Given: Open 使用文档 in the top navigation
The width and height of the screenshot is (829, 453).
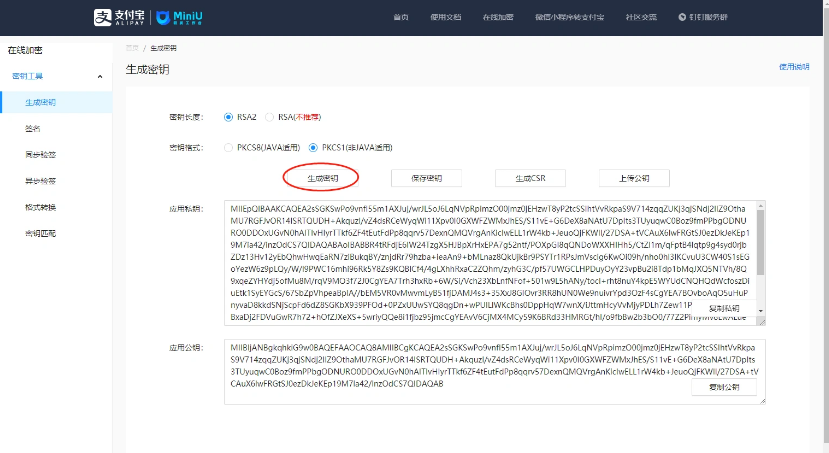Looking at the screenshot, I should 446,17.
